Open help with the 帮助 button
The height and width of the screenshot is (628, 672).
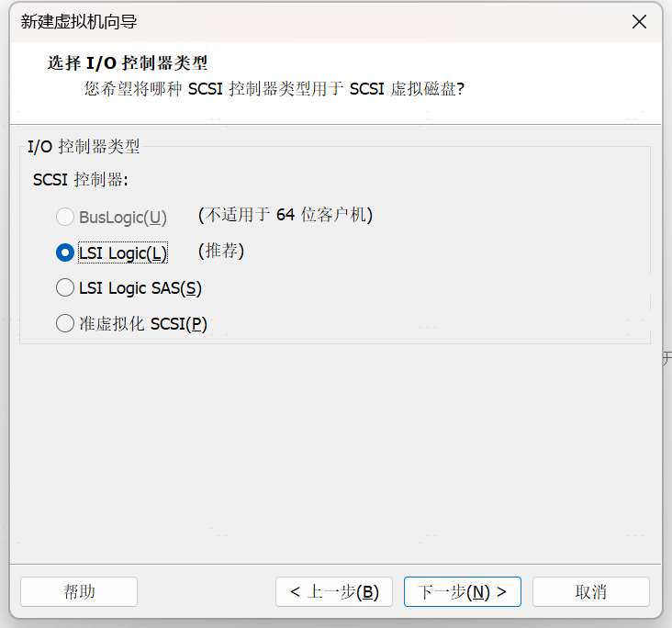click(79, 592)
